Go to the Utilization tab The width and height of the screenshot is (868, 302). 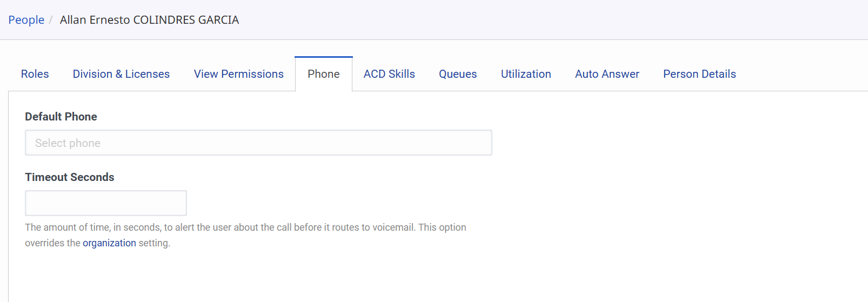526,74
